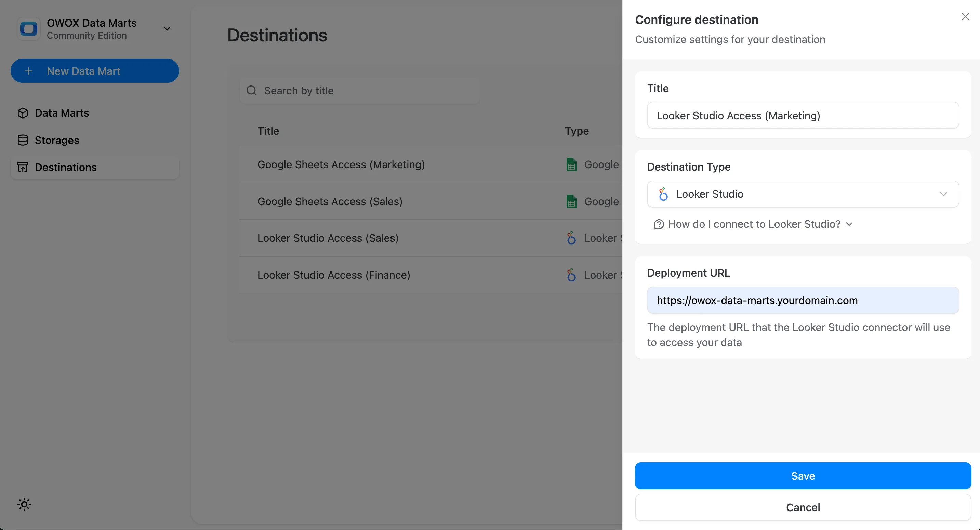980x530 pixels.
Task: Create a New Data Mart
Action: (95, 71)
